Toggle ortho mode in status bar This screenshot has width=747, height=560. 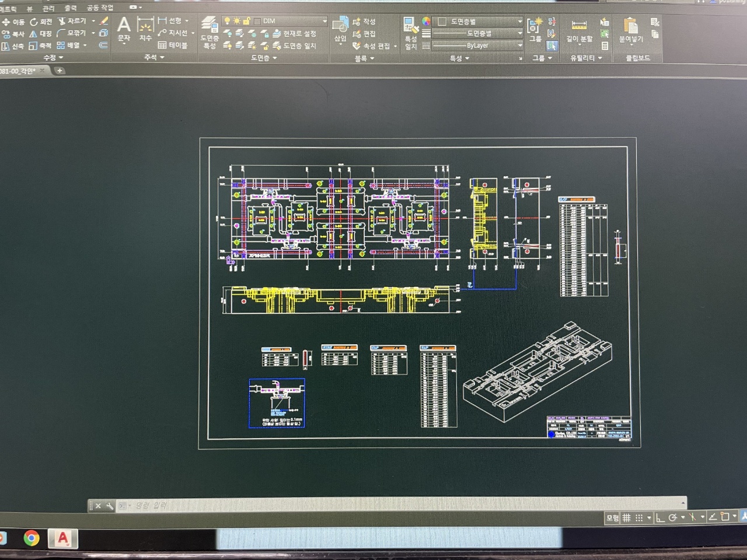coord(660,517)
